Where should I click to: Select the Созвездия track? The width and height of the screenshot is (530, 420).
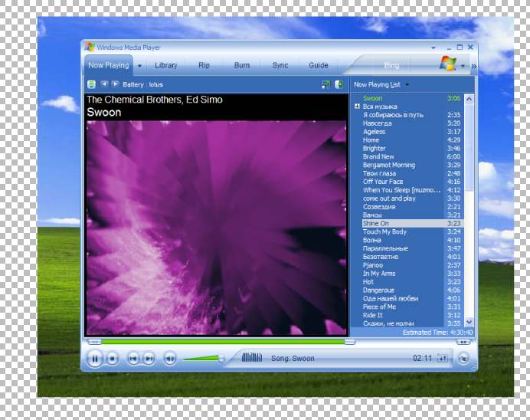[411, 207]
